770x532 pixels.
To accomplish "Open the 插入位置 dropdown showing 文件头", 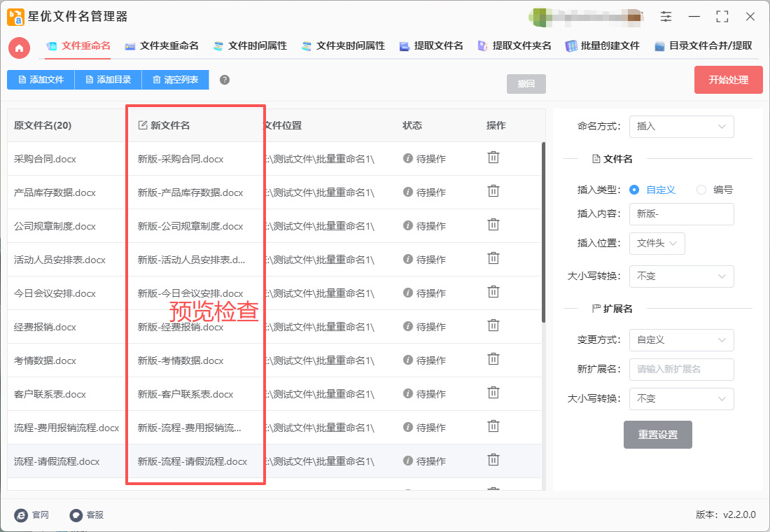I will [x=657, y=243].
